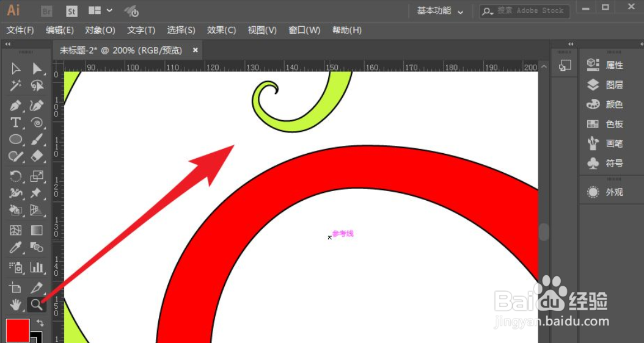The height and width of the screenshot is (343, 644).
Task: Open Adobe Bridge via Br icon
Action: (47, 11)
